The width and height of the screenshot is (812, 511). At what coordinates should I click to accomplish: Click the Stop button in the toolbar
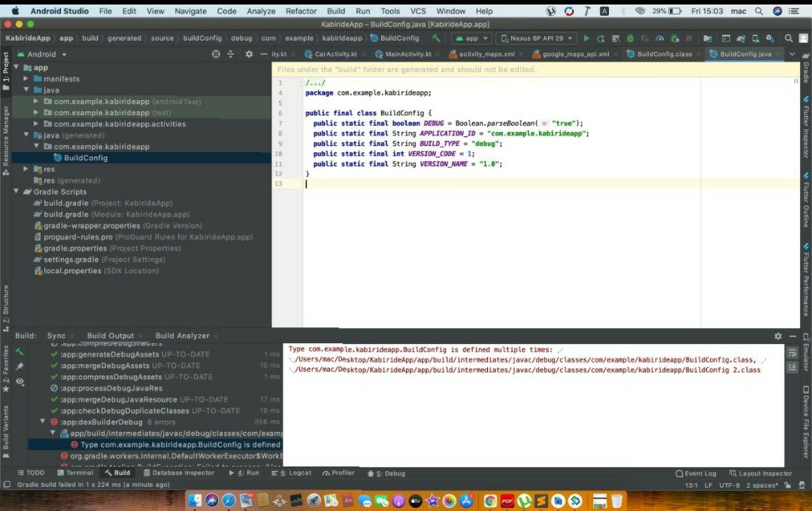point(689,38)
